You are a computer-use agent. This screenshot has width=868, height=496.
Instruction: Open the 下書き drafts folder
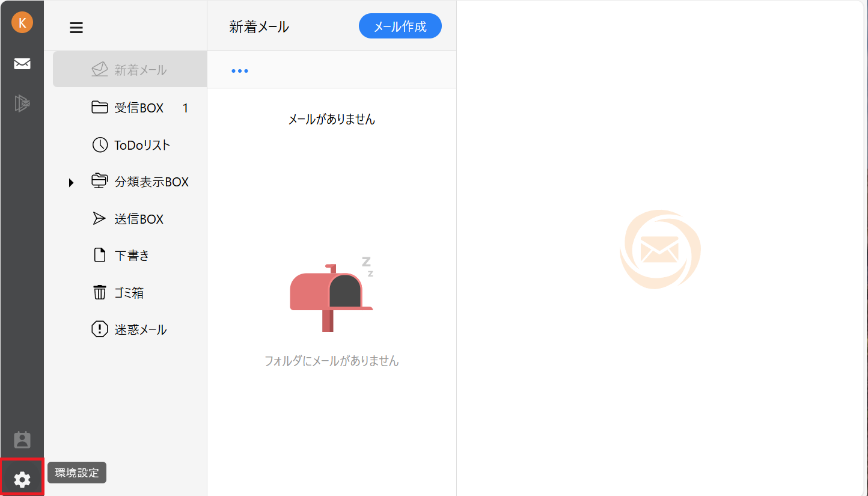click(132, 256)
